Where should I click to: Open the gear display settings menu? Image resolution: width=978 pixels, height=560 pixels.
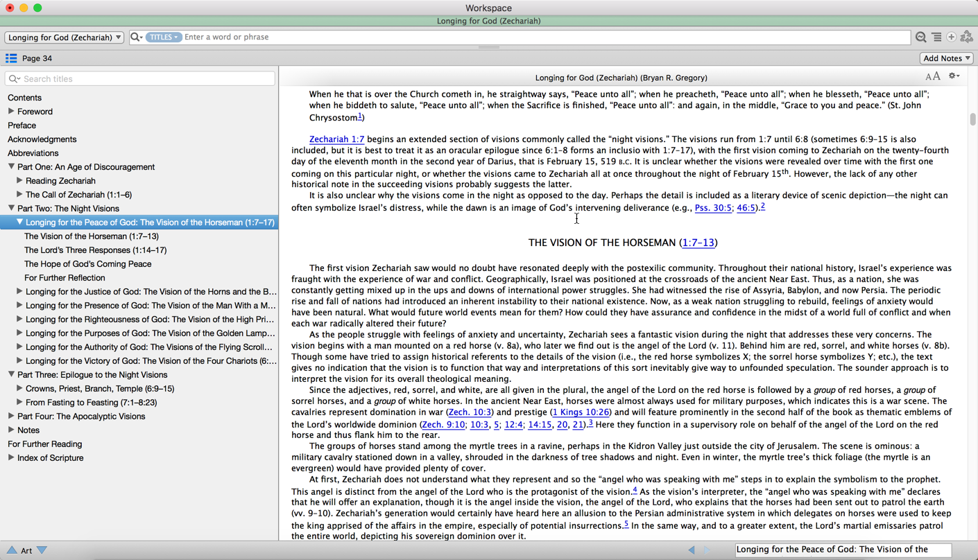pyautogui.click(x=954, y=76)
